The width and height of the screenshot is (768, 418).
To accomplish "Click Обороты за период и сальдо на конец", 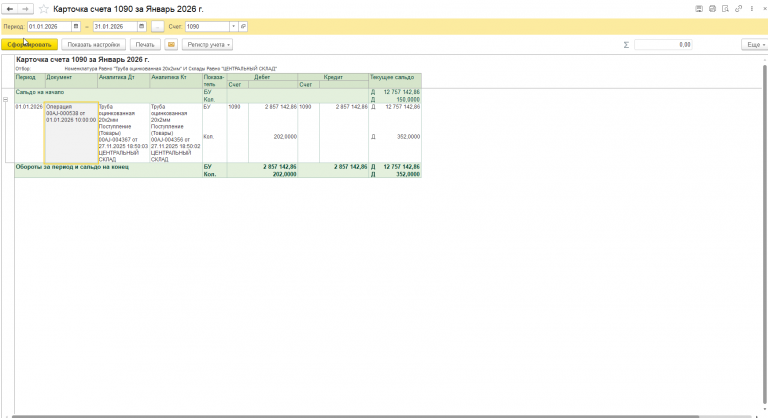I will pos(72,167).
